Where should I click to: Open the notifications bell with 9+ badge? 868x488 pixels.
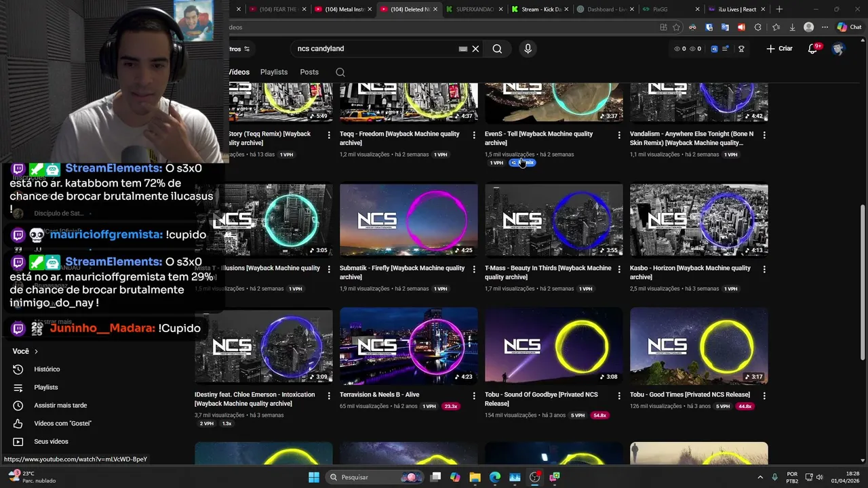pos(813,49)
